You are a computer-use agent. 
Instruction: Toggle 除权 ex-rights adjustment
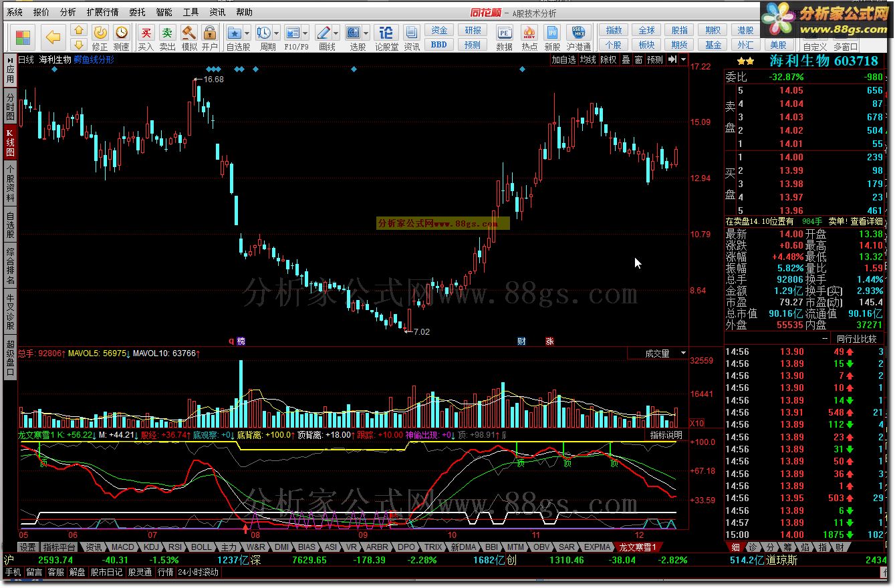[608, 59]
